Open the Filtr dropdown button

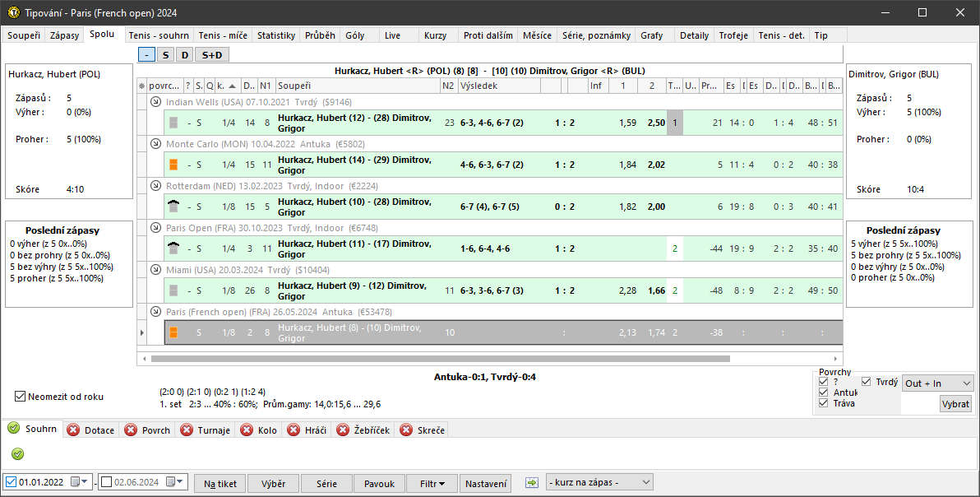(x=432, y=484)
